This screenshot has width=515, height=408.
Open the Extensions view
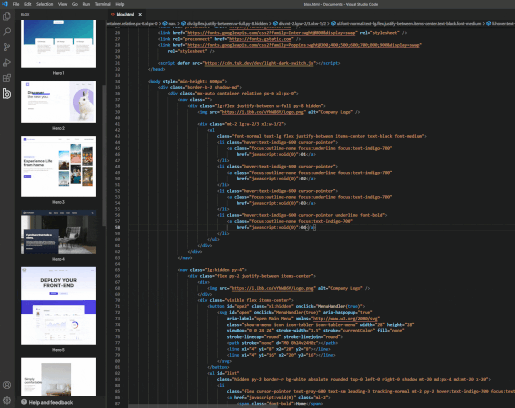[x=7, y=78]
